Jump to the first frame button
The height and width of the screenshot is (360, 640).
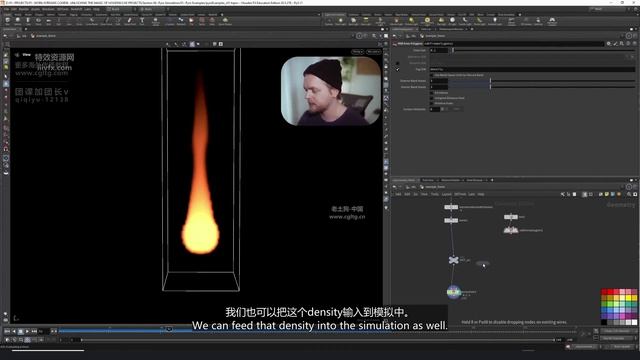[x=7, y=331]
